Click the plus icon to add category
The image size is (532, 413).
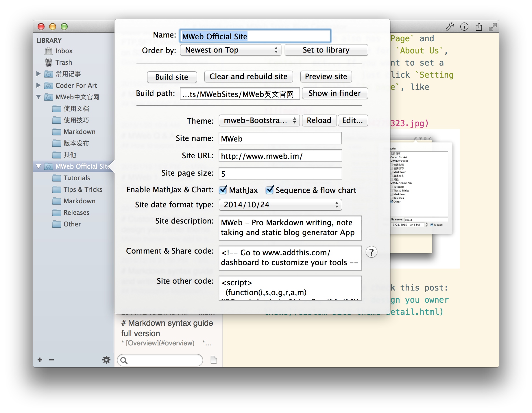40,360
